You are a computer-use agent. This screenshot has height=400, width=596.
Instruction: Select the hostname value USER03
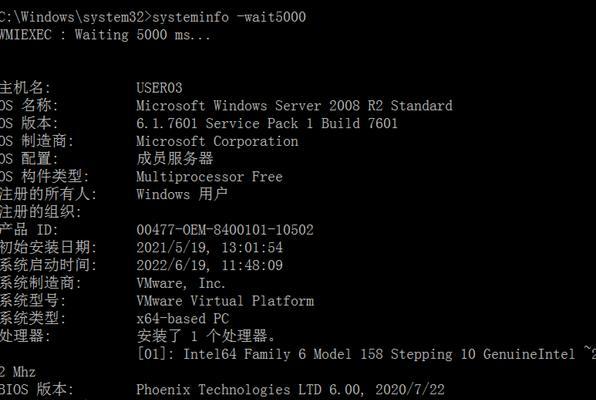coord(159,88)
